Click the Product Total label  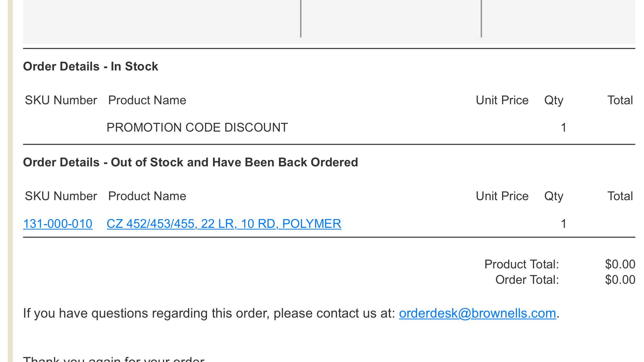522,264
